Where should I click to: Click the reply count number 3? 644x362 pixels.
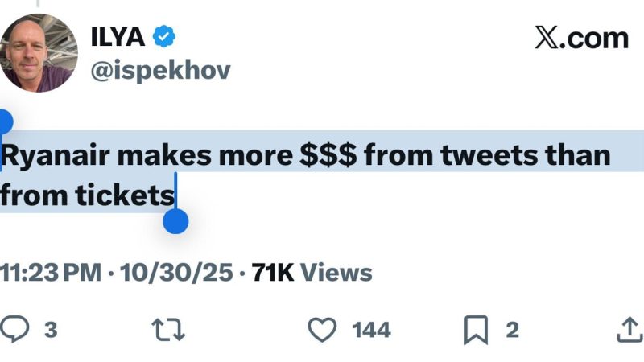tap(50, 329)
